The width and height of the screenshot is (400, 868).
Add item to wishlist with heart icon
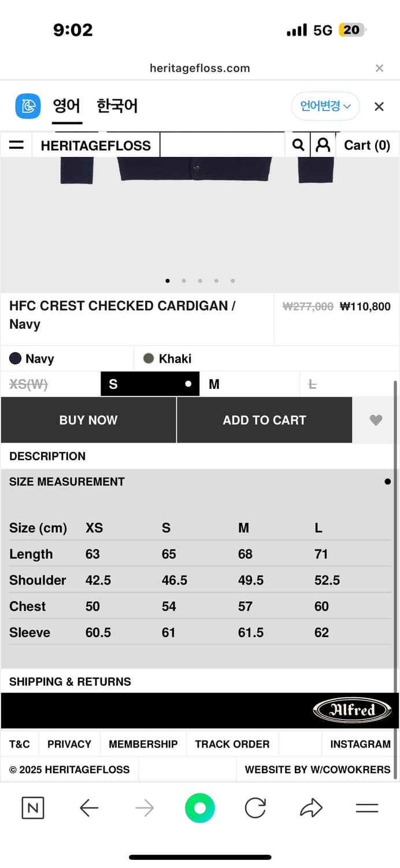376,420
